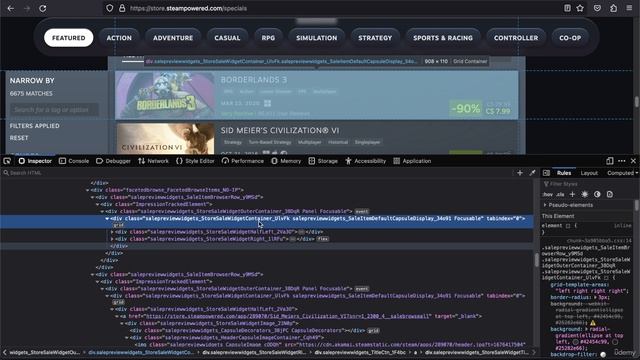Click the Filter Styles field

(x=589, y=184)
